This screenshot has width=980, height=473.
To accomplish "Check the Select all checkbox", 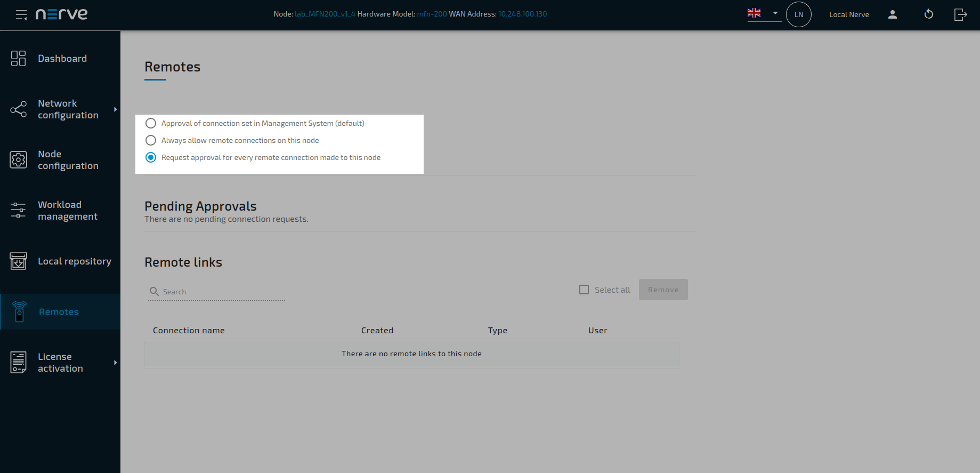I will click(584, 290).
